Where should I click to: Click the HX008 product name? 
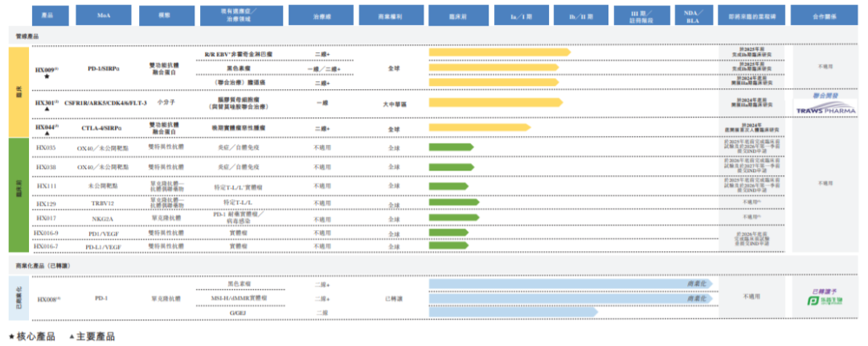[49, 299]
